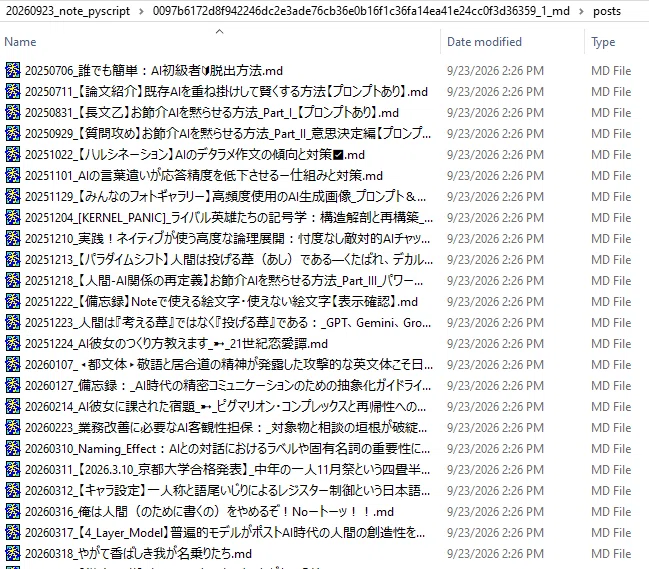Click the file icon of 20251022 ハルシネーション file
Screen dimensions: 649x569
[12, 154]
